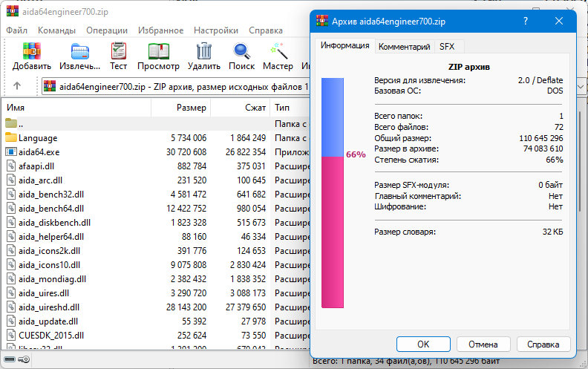
Task: Open the Настройки menu
Action: click(216, 30)
